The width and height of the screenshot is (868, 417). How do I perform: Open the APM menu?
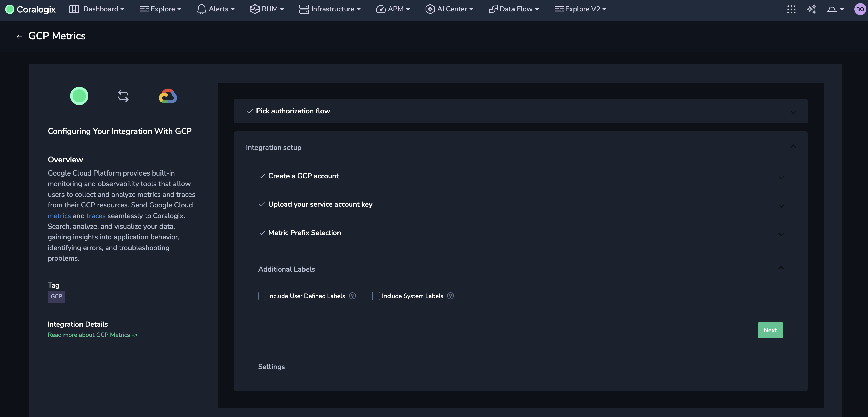[x=393, y=9]
